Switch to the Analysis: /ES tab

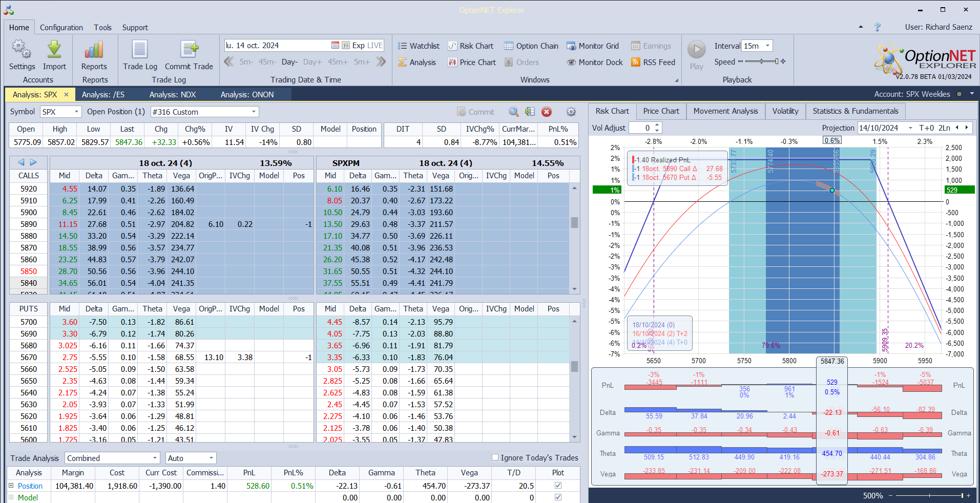(x=103, y=94)
